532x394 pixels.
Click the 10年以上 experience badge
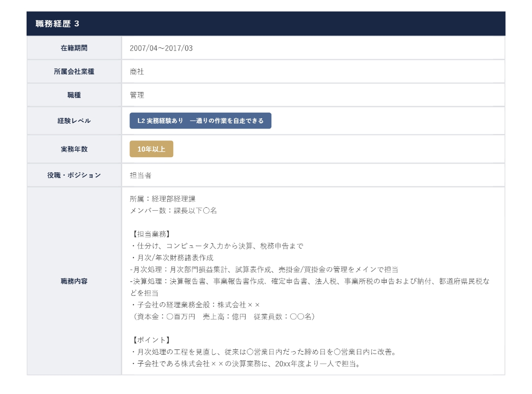[x=151, y=149]
